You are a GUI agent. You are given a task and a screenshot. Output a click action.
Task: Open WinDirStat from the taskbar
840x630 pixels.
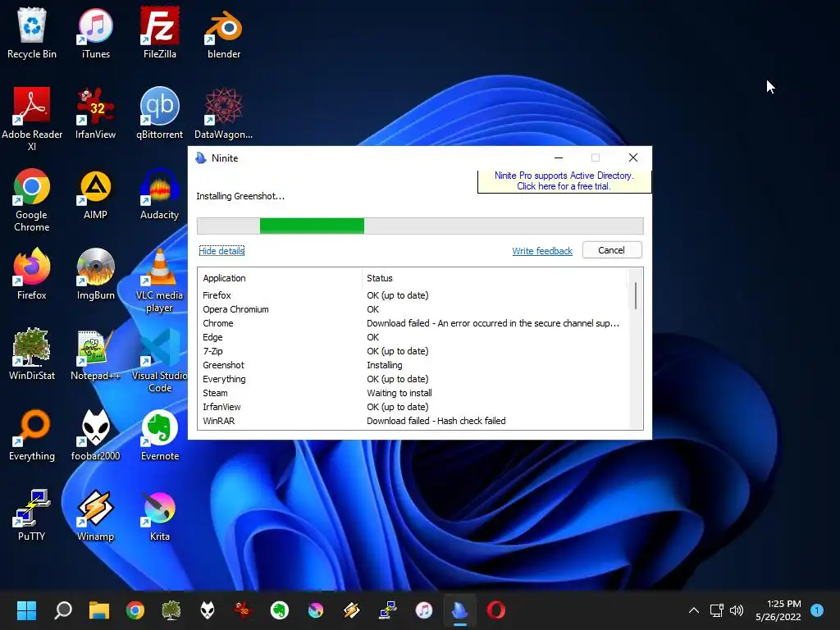(x=171, y=610)
